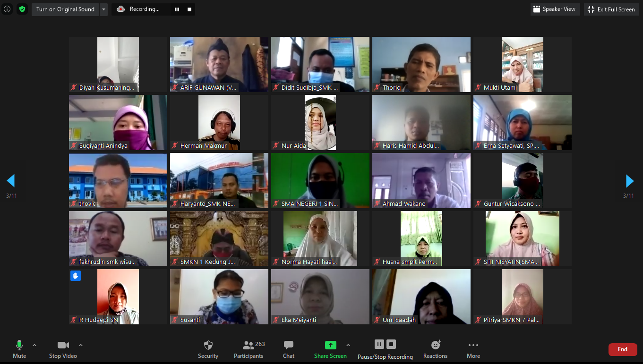Expand video options next to Stop Video
Viewport: 643px width, 364px height.
pos(81,345)
